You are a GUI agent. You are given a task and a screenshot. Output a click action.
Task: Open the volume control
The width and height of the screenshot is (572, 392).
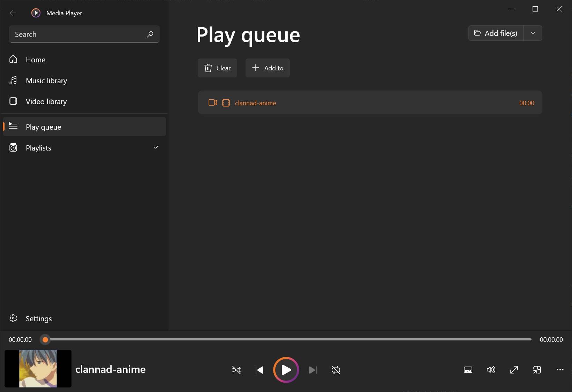pyautogui.click(x=491, y=370)
